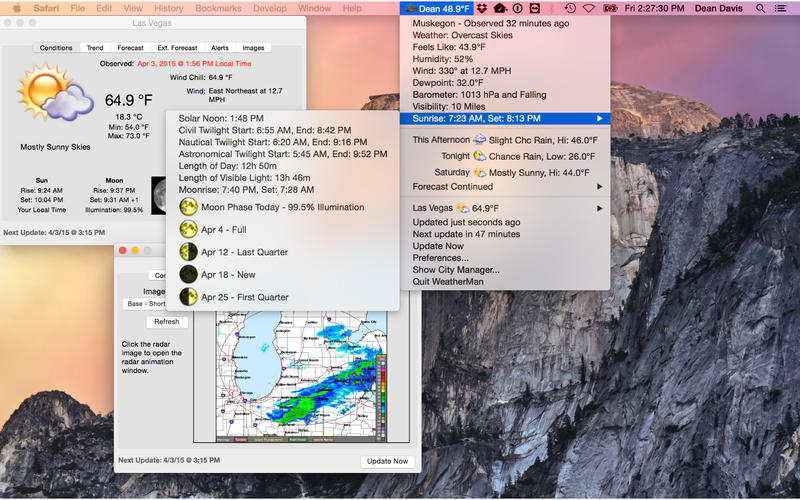Click the Apr 12 Last Quarter moon icon
This screenshot has height=500, width=800.
click(187, 252)
